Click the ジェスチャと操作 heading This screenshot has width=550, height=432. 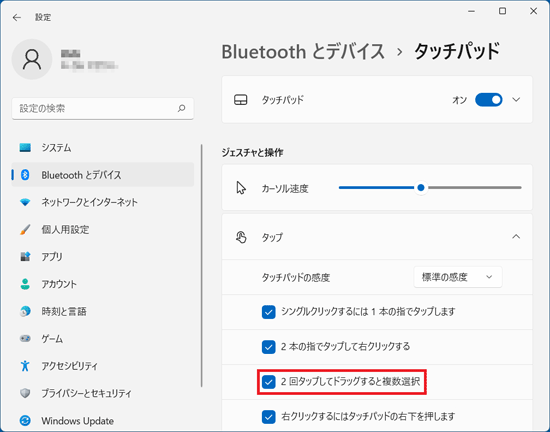pyautogui.click(x=252, y=153)
